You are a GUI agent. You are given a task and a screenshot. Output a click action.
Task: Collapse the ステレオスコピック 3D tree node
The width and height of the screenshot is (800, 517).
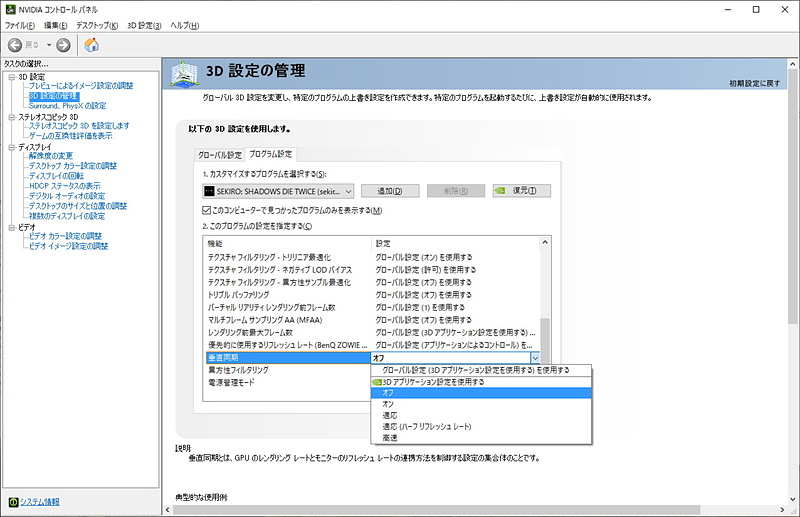pyautogui.click(x=12, y=117)
